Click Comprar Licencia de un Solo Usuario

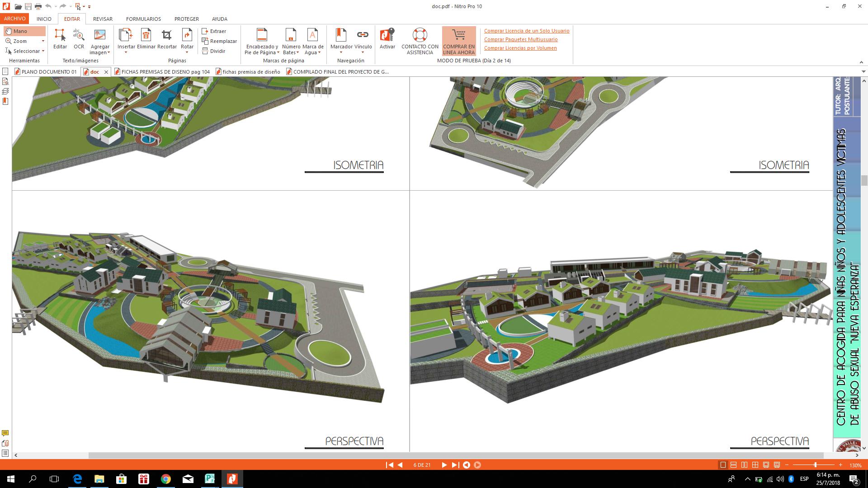pyautogui.click(x=527, y=31)
